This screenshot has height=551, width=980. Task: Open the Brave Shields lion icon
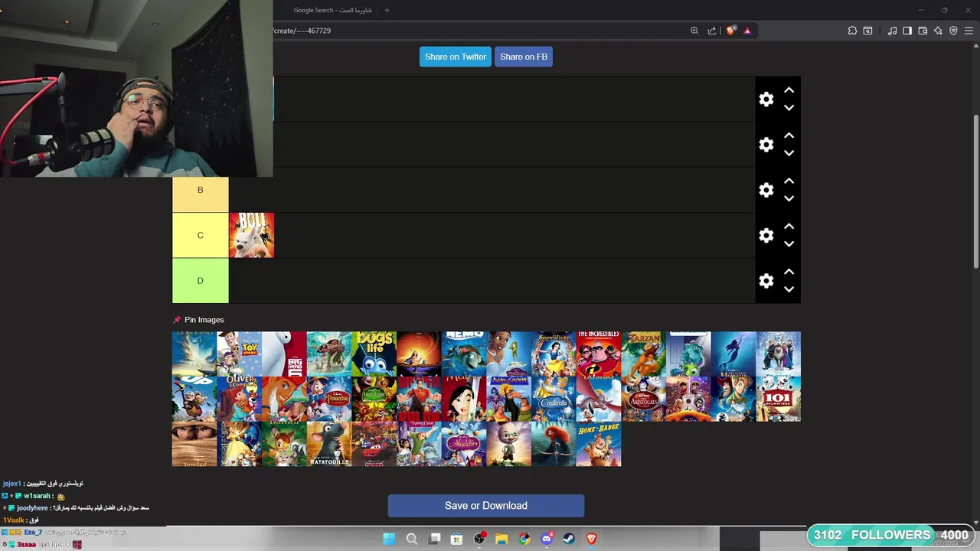point(731,31)
